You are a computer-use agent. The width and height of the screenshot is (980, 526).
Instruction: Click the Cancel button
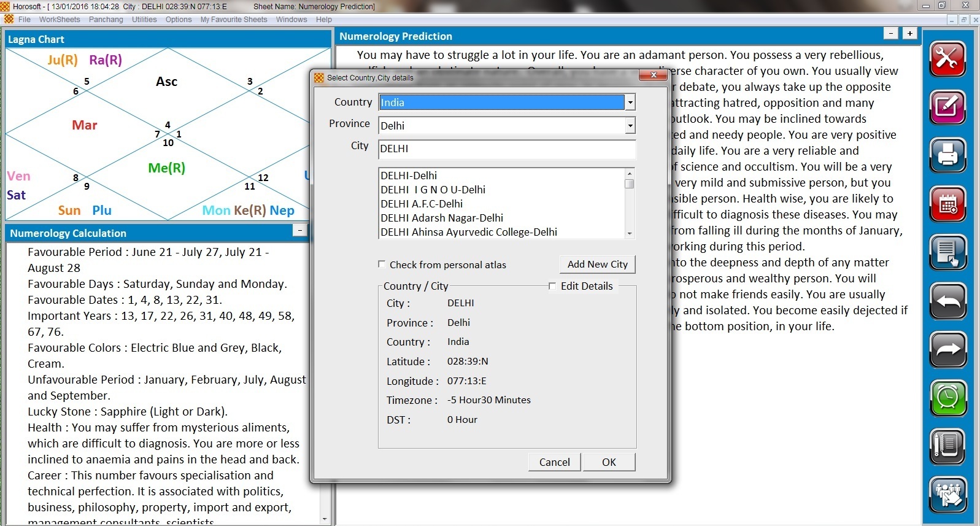coord(555,462)
